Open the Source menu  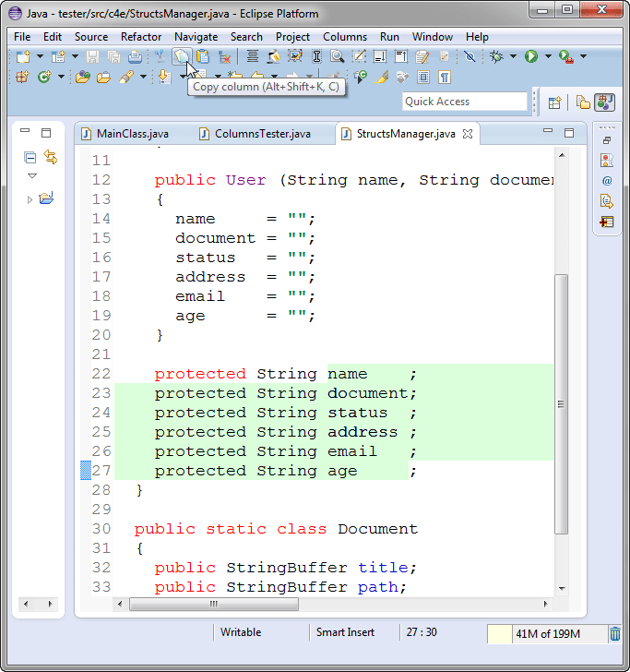pos(91,37)
